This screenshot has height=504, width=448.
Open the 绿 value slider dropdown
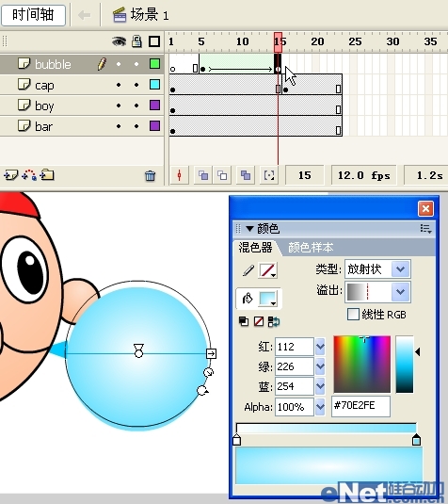coord(320,366)
